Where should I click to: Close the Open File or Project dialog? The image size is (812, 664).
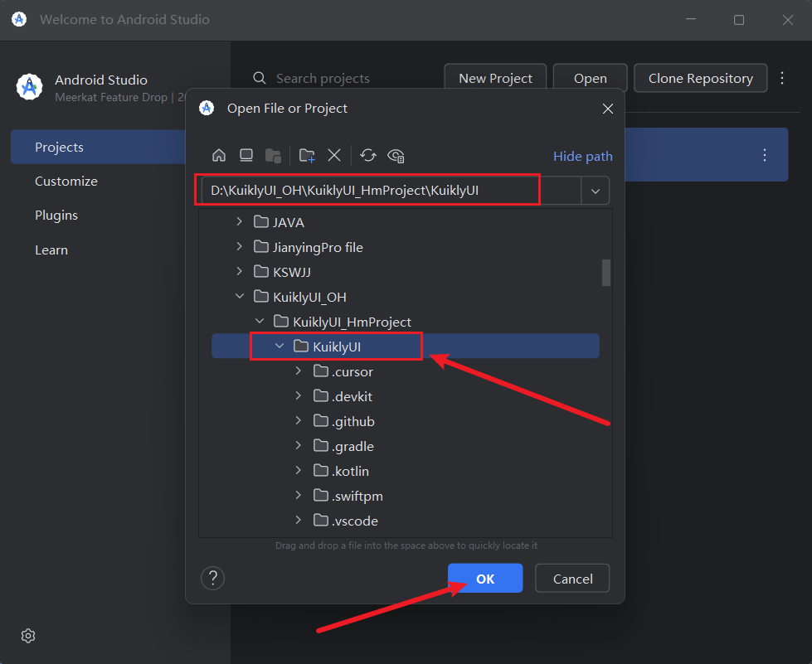tap(608, 109)
